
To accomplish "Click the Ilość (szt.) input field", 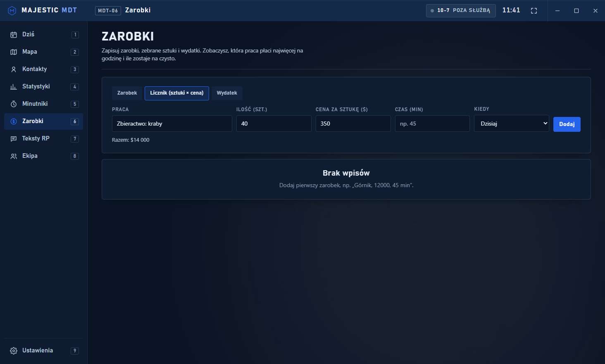I will [x=274, y=124].
